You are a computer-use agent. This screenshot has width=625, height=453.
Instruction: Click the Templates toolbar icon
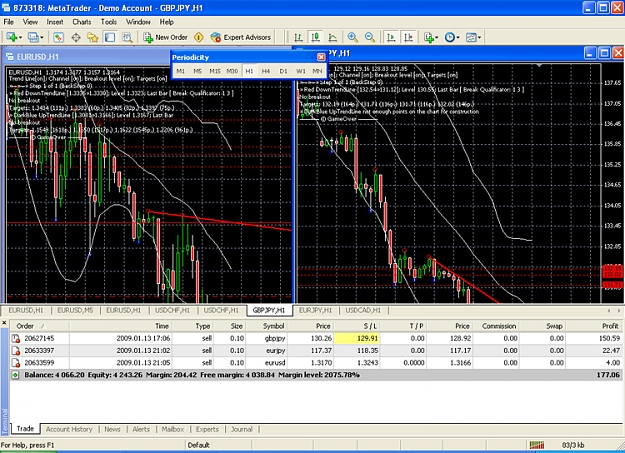click(x=471, y=37)
